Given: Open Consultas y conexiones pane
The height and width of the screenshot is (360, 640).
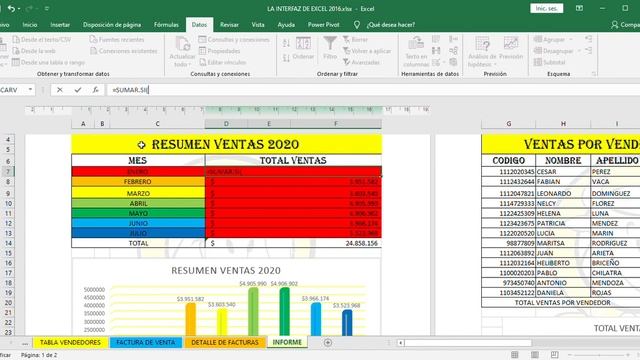Looking at the screenshot, I should pyautogui.click(x=234, y=40).
